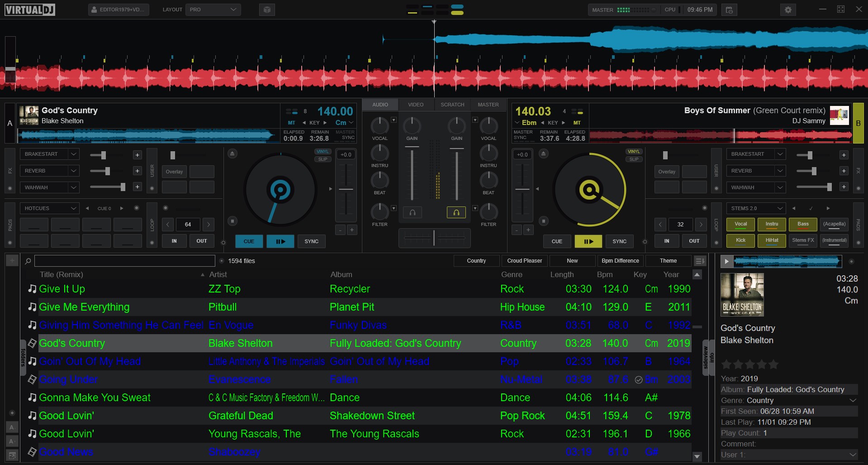Toggle VINYL mode on deck A
This screenshot has height=465, width=868.
tap(323, 152)
